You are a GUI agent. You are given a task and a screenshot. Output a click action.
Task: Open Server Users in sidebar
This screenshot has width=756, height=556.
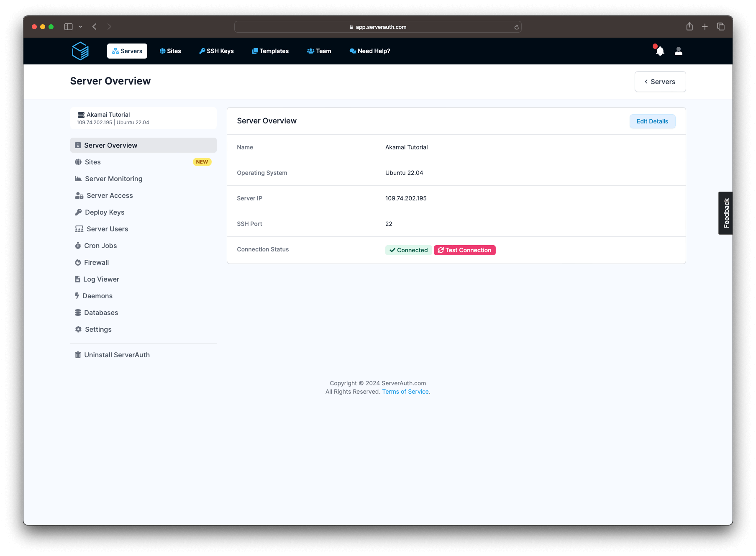click(144, 229)
